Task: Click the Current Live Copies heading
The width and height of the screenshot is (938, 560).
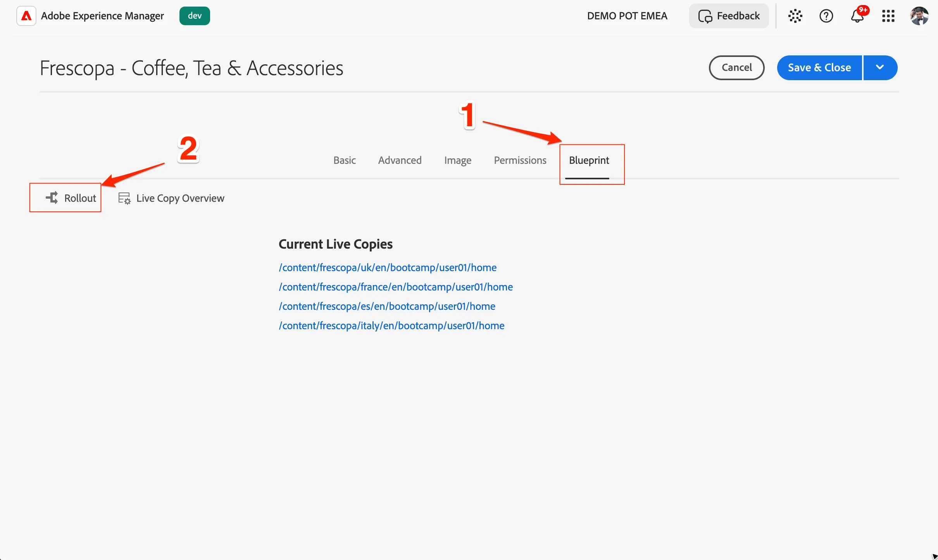Action: pos(336,244)
